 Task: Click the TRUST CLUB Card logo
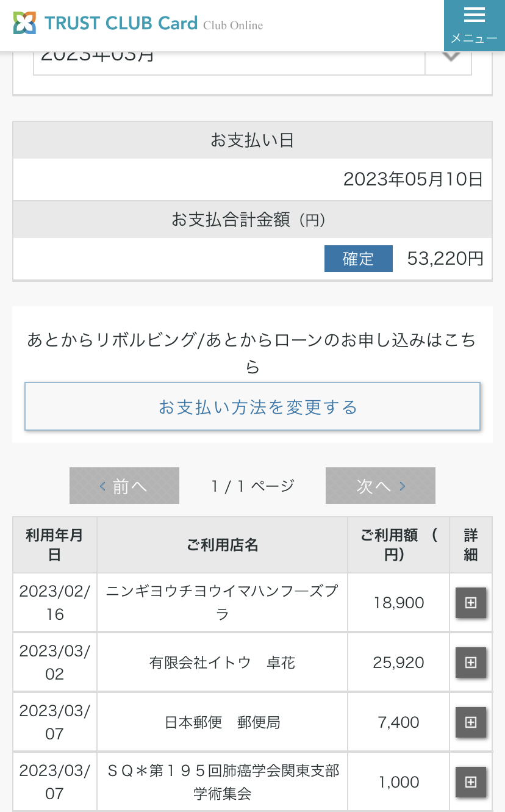(x=106, y=24)
